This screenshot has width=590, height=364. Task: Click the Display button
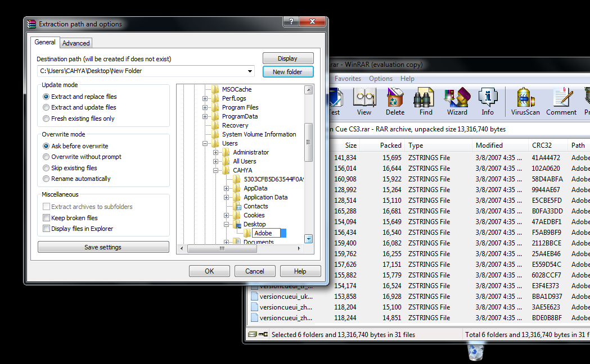[x=288, y=58]
